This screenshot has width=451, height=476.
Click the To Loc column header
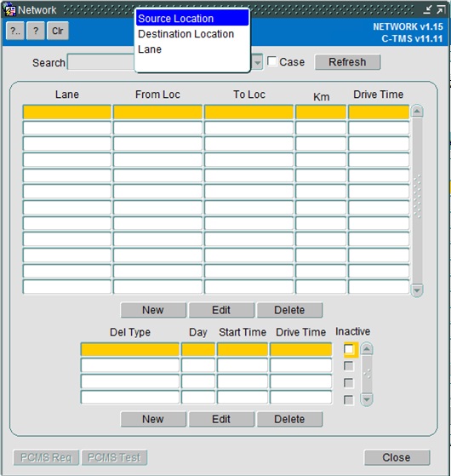(249, 95)
